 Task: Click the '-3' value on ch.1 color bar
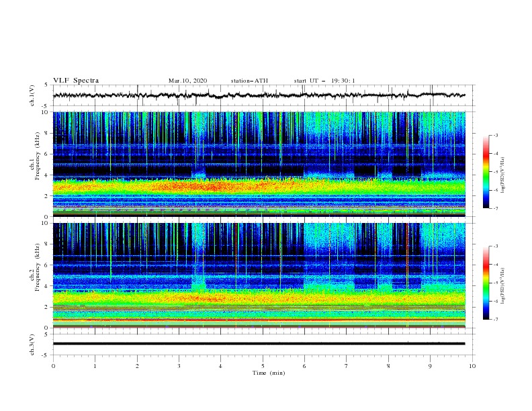(496, 135)
